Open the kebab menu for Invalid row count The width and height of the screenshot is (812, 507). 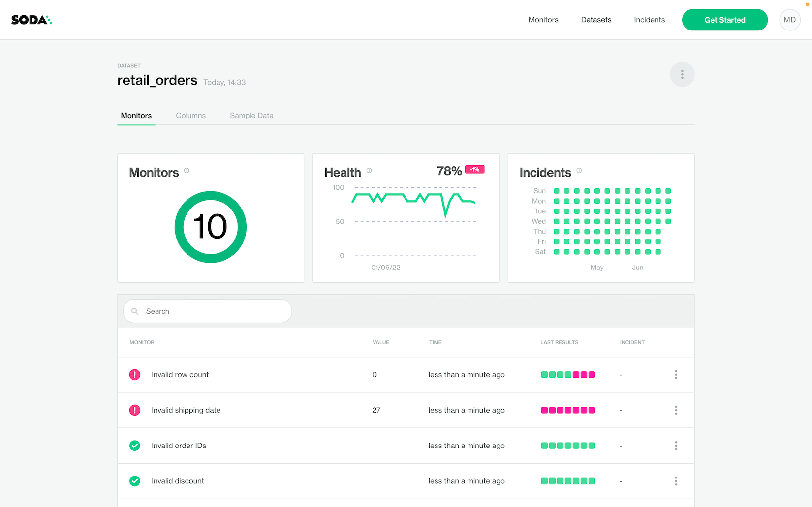point(676,375)
